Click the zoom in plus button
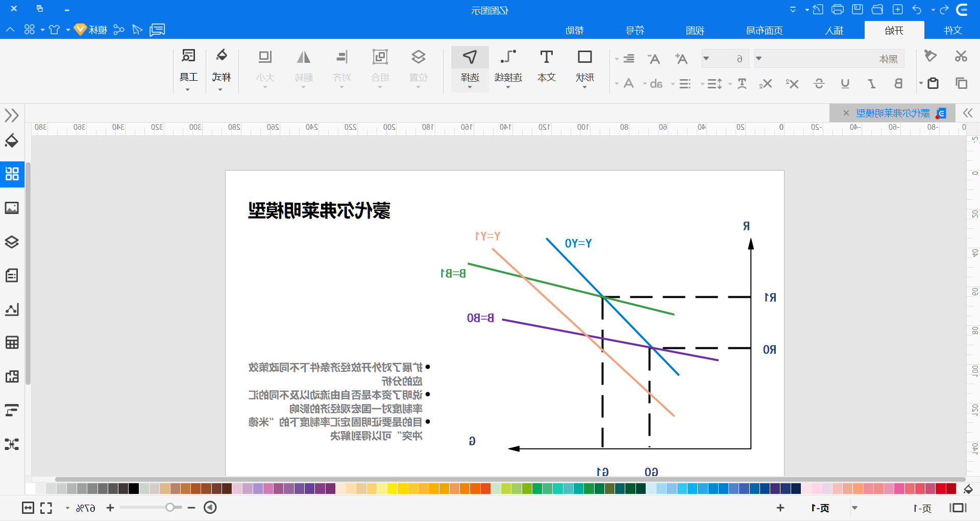The image size is (980, 521). pyautogui.click(x=110, y=508)
